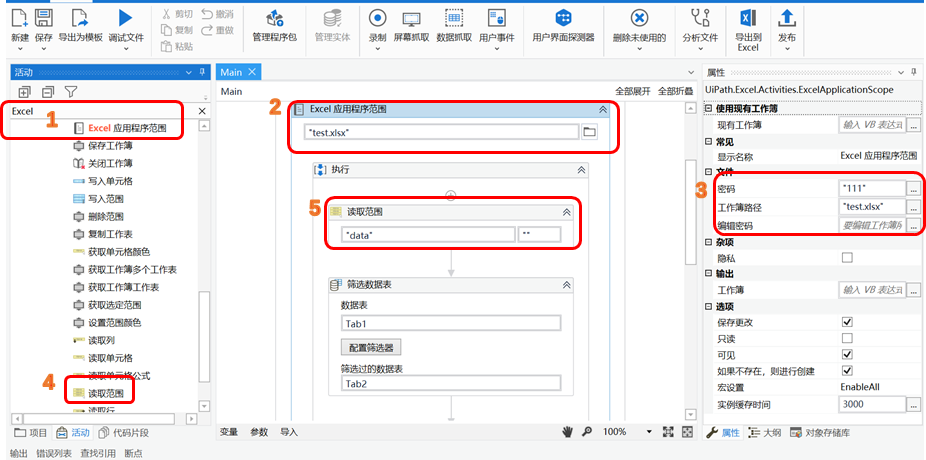This screenshot has width=926, height=460.
Task: Browse for workbook file folder icon
Action: pyautogui.click(x=589, y=132)
